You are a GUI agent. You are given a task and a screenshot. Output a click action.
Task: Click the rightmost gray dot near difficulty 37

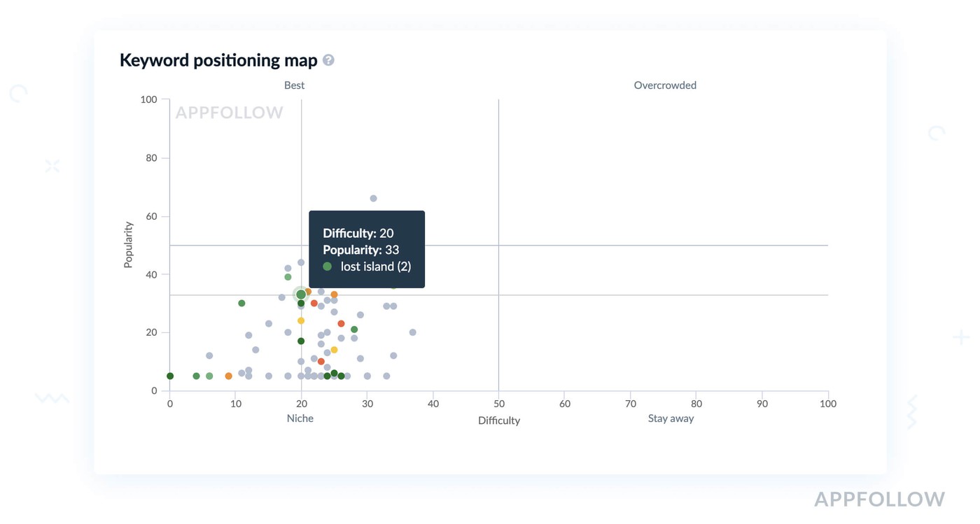(413, 332)
